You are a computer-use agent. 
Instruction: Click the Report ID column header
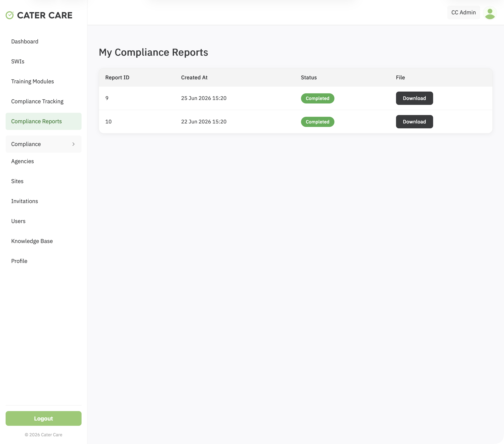(117, 77)
